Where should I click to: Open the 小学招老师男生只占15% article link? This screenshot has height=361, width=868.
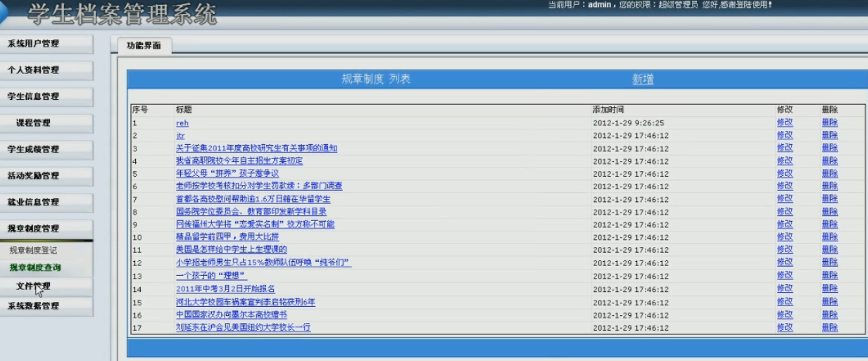[263, 262]
